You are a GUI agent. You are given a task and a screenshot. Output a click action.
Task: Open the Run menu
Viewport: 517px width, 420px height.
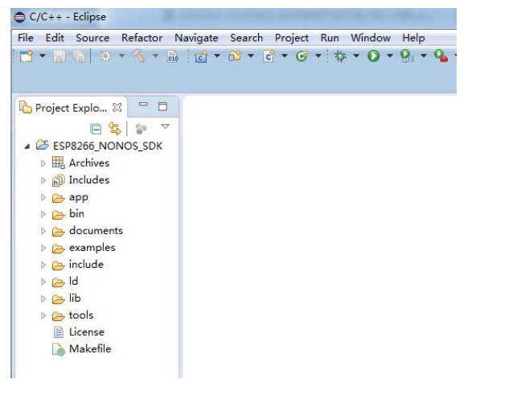[330, 38]
